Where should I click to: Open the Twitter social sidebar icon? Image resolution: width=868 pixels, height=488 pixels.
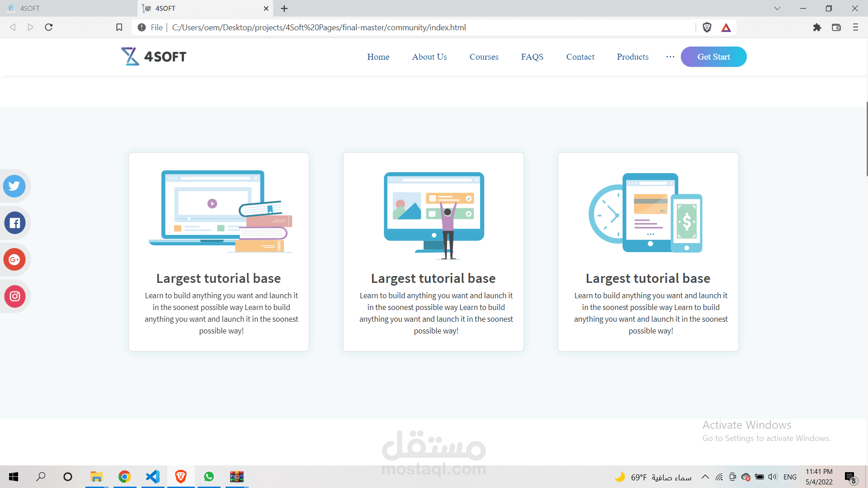[14, 186]
